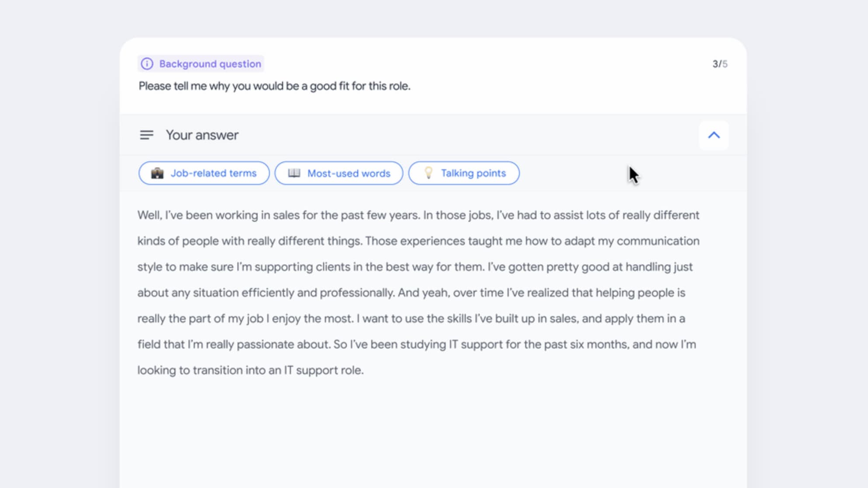Click the sentence mentioning IT support role
Image resolution: width=868 pixels, height=488 pixels.
pos(251,369)
